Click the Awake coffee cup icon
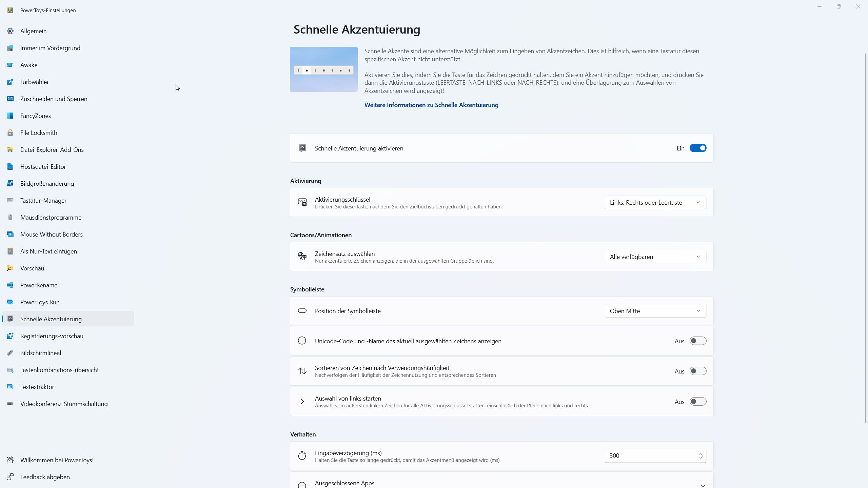 click(x=10, y=65)
